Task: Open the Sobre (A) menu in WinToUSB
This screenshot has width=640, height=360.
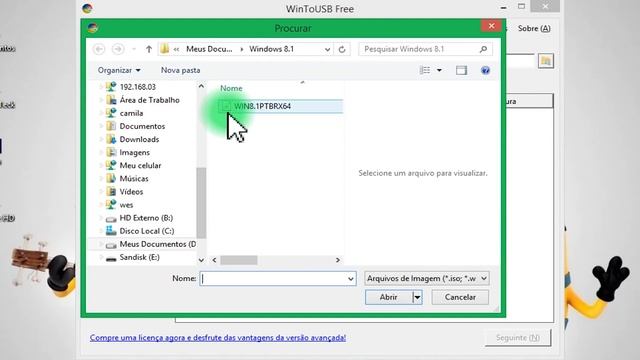Action: pyautogui.click(x=534, y=29)
